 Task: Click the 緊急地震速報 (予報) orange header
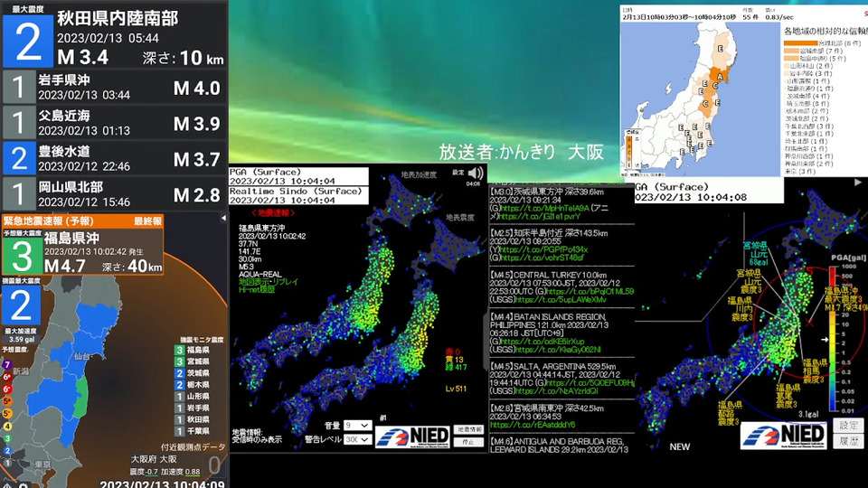coord(82,221)
